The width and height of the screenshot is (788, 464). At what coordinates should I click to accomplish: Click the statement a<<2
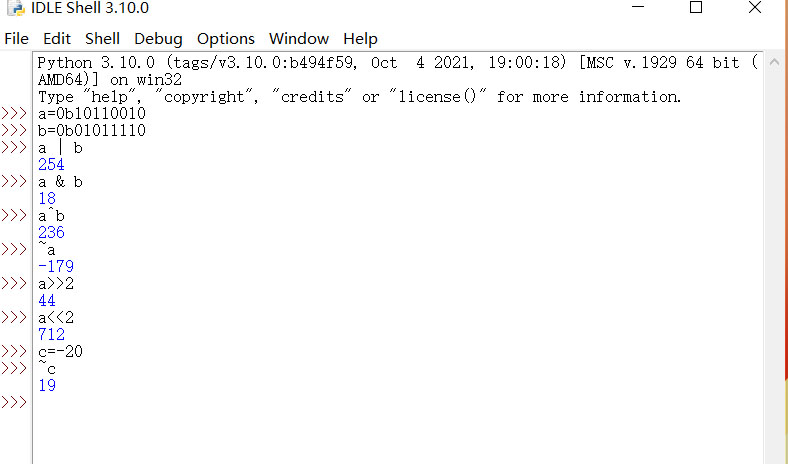click(56, 318)
